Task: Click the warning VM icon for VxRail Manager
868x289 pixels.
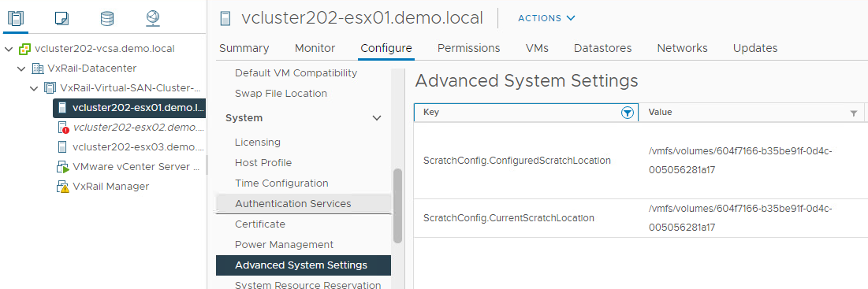Action: coord(62,187)
